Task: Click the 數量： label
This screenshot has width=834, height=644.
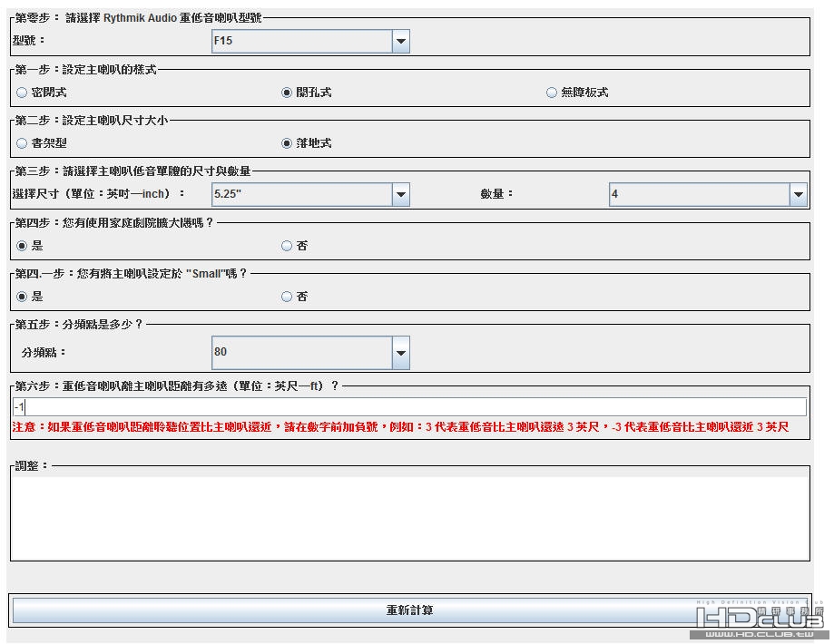Action: click(496, 194)
